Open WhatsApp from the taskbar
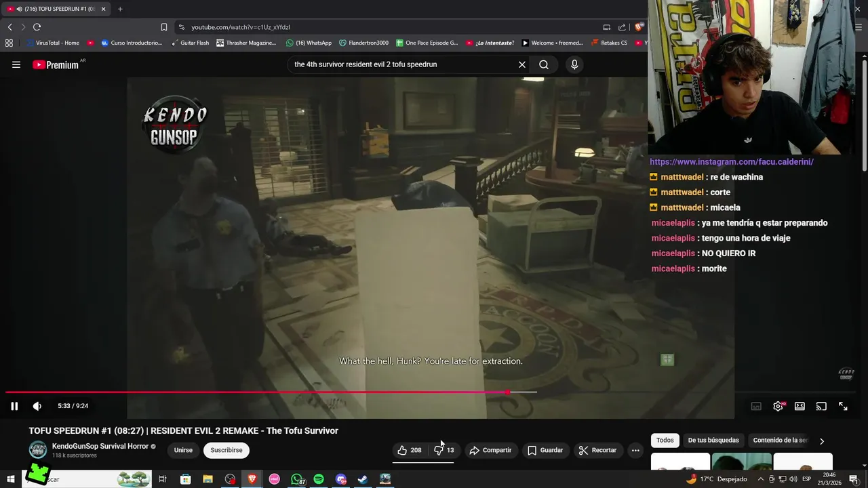 pyautogui.click(x=296, y=479)
